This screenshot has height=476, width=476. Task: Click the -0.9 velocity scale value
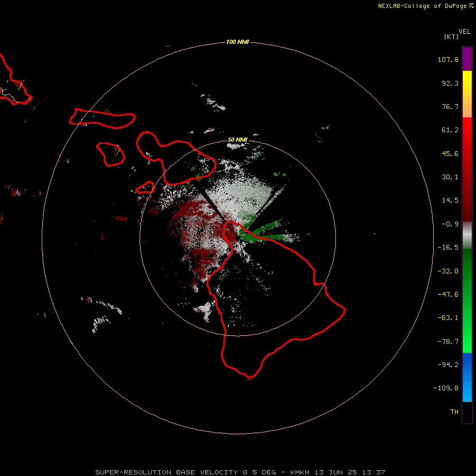[450, 224]
